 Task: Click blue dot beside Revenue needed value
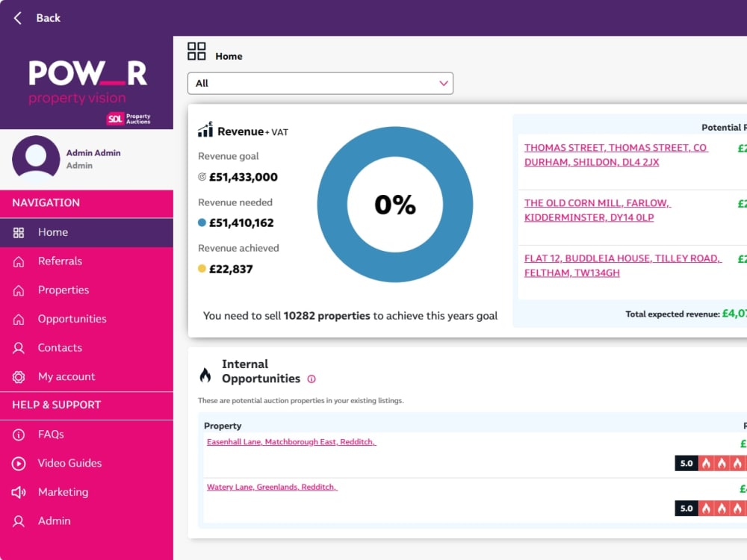click(202, 223)
